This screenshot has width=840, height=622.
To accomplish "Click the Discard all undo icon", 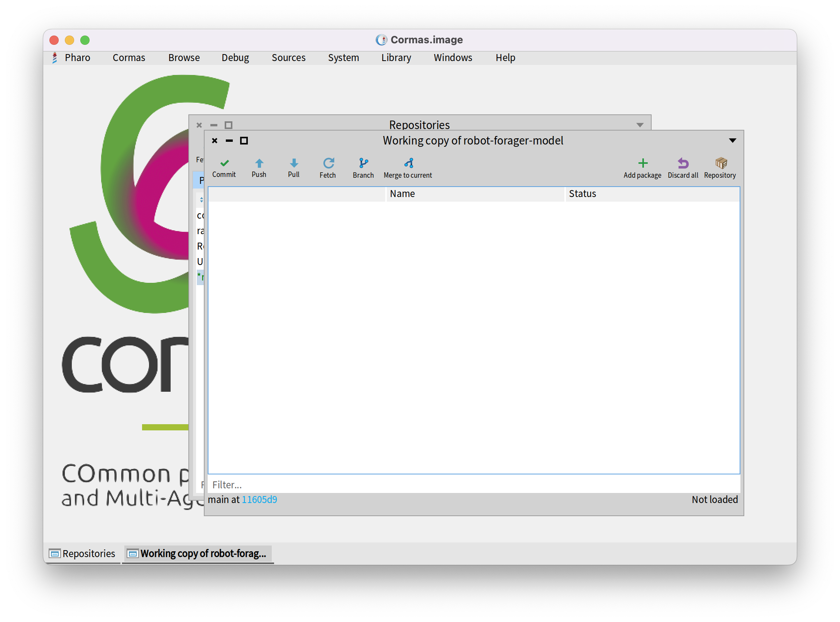I will point(683,163).
